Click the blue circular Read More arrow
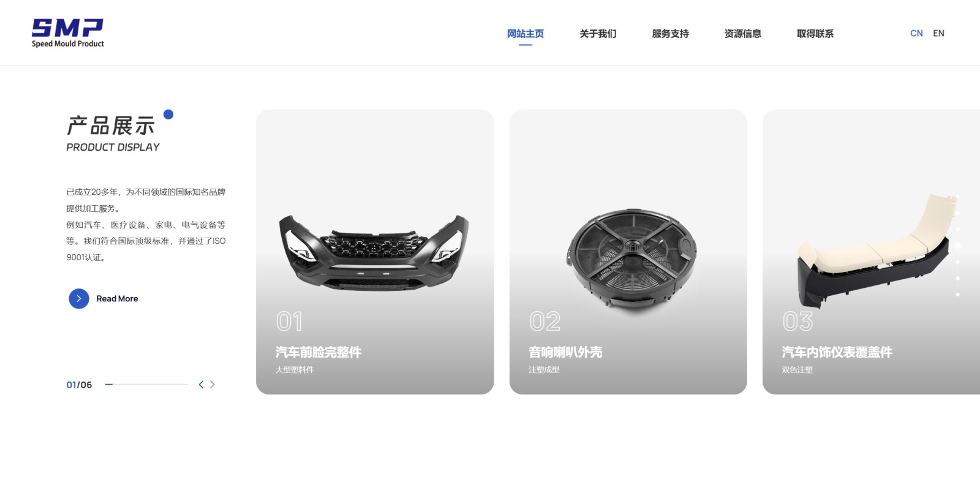Image resolution: width=980 pixels, height=504 pixels. pos(79,299)
